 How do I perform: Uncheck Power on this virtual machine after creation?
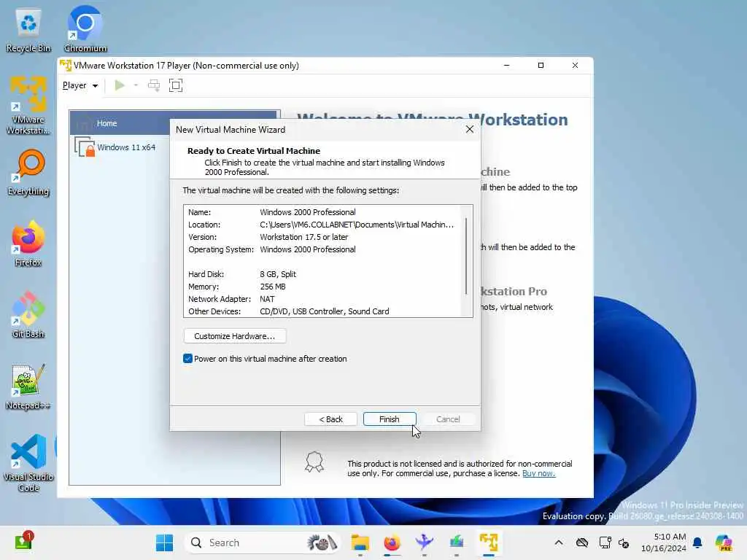coord(187,359)
